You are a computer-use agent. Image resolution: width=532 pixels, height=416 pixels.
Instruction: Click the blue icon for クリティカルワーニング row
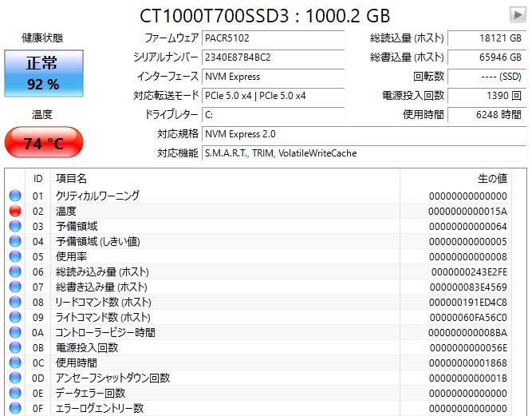pyautogui.click(x=15, y=196)
